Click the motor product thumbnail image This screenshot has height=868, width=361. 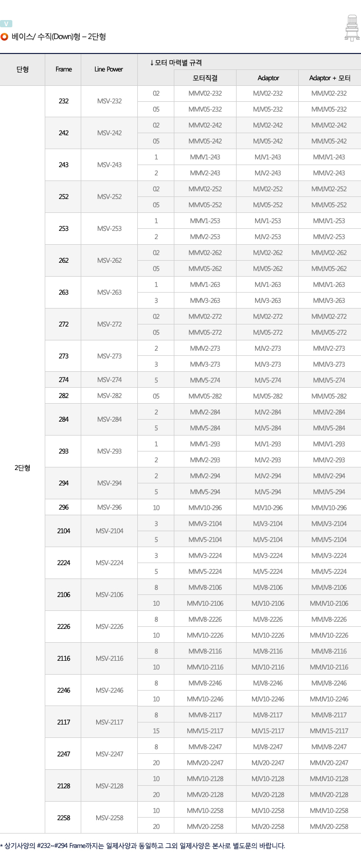coord(352,28)
